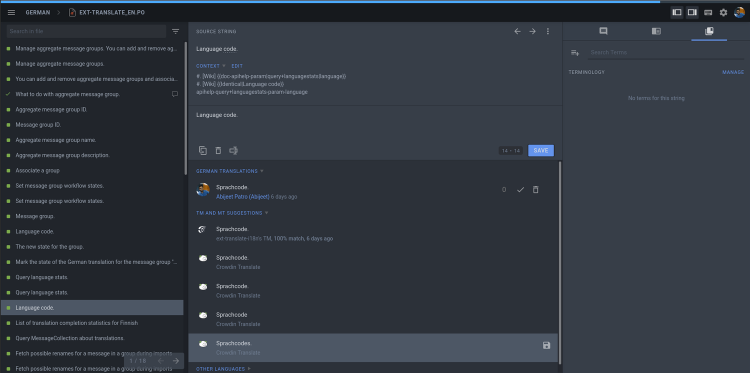
Task: Toggle the right sidebar panel
Action: (692, 12)
